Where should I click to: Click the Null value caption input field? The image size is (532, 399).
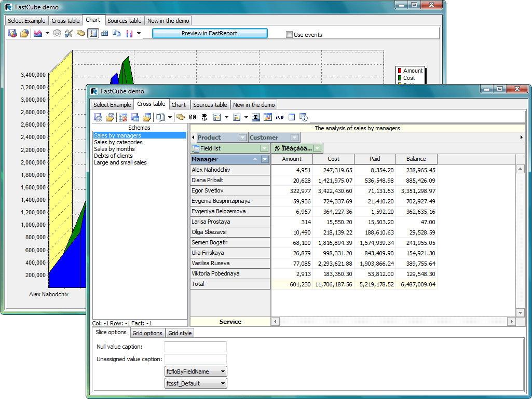(196, 347)
